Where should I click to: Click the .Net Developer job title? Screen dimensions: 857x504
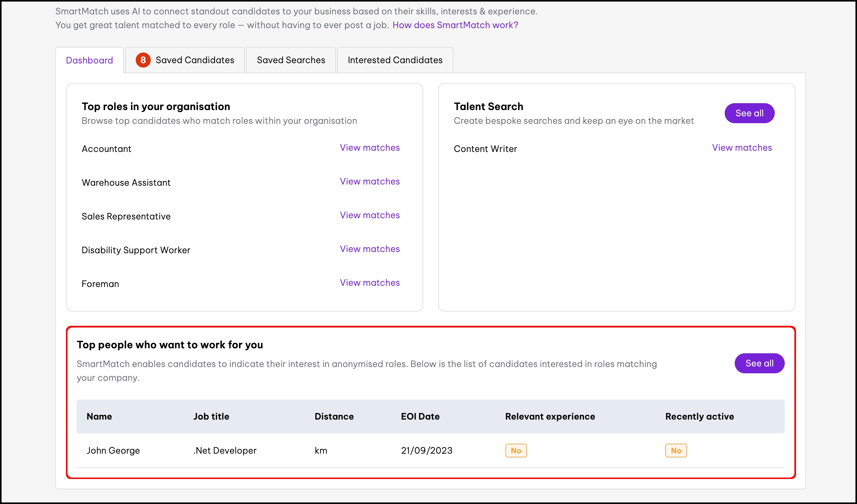225,451
